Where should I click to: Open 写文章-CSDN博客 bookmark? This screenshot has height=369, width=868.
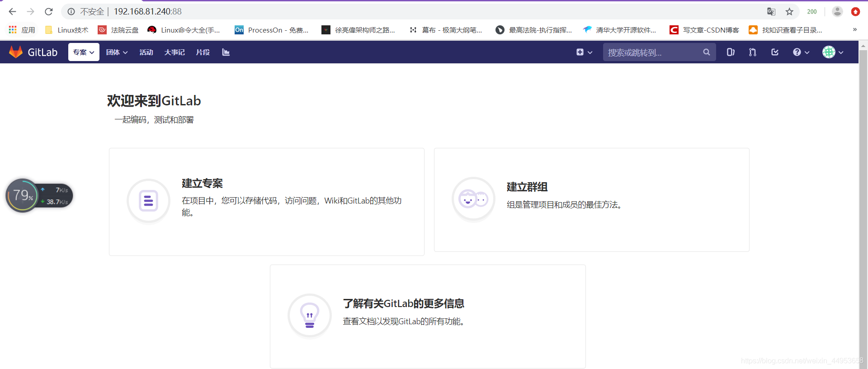[x=704, y=30]
